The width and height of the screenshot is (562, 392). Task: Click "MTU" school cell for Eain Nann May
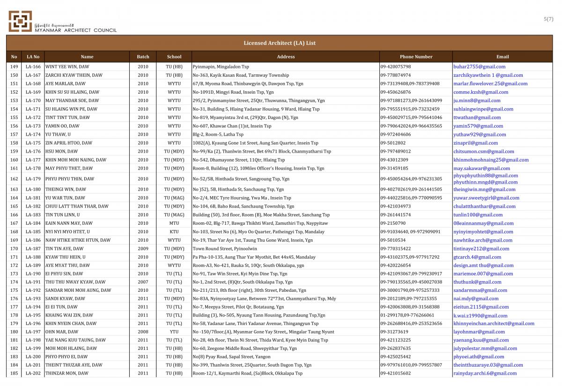tap(174, 223)
